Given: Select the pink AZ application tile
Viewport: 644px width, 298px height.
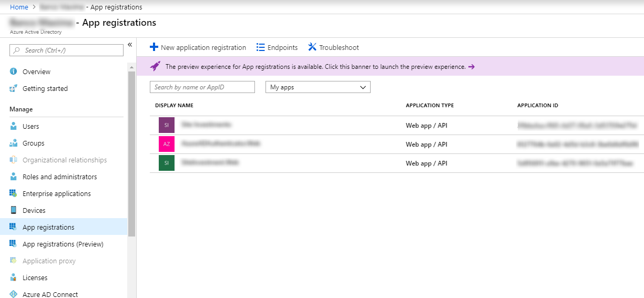Looking at the screenshot, I should pyautogui.click(x=166, y=144).
